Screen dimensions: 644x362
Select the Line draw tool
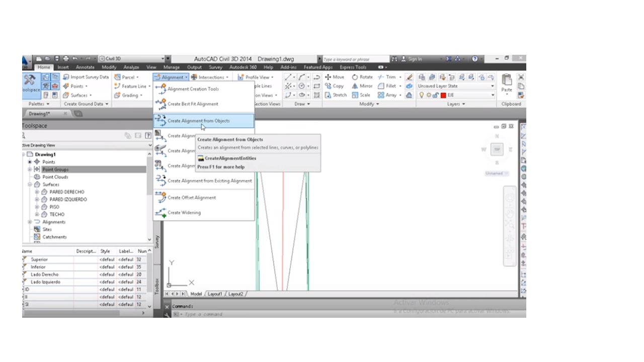coord(288,77)
